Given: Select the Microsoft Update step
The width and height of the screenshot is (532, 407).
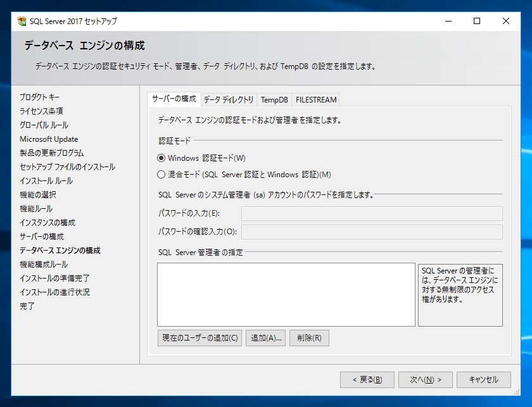Looking at the screenshot, I should click(49, 139).
